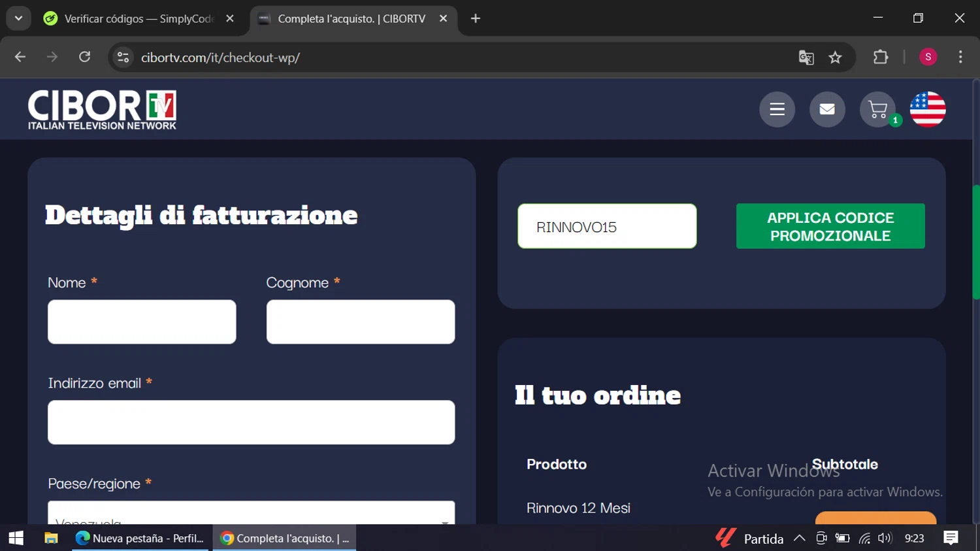This screenshot has height=551, width=980.
Task: View site information icon in address bar
Action: 123,58
